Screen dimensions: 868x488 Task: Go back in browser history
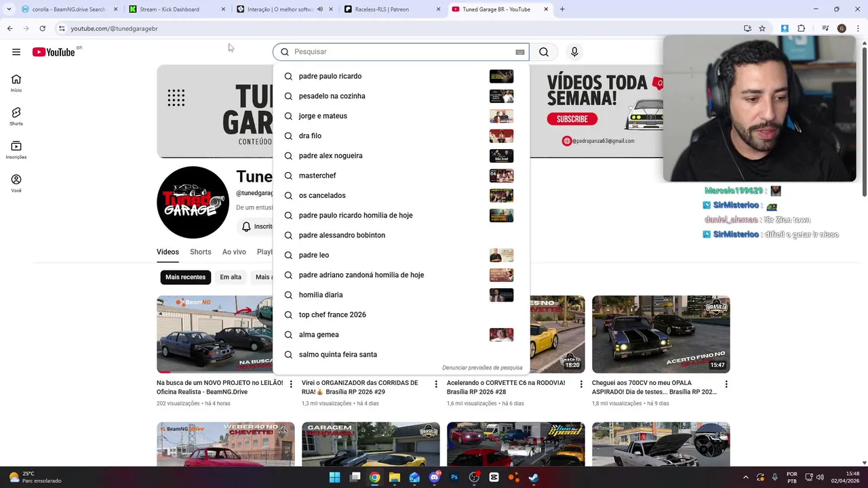click(9, 28)
